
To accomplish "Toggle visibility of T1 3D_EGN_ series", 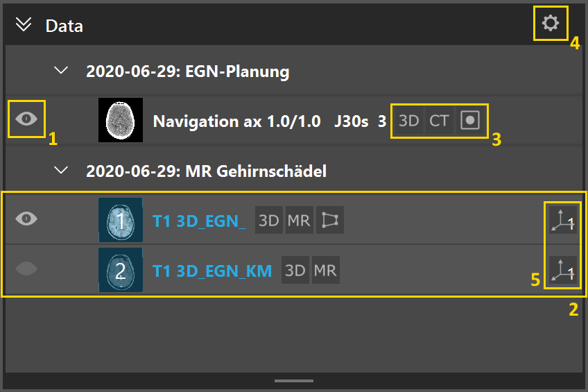I will click(26, 219).
